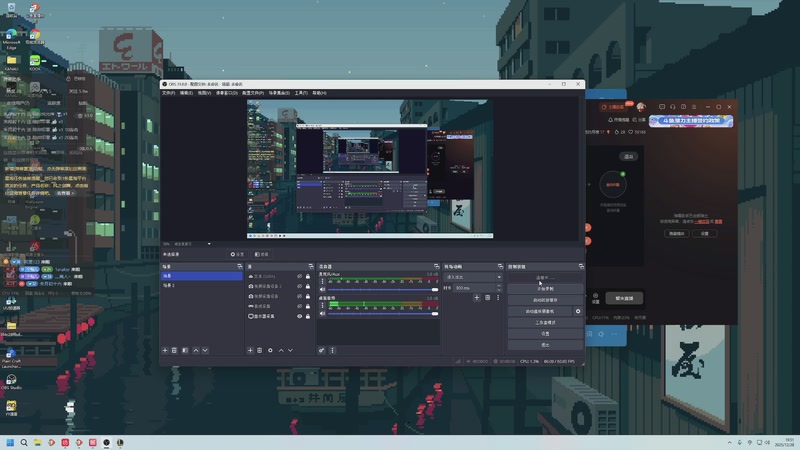This screenshot has width=800, height=450.
Task: Toggle lock on Video Capture Device 2 source
Action: [308, 286]
